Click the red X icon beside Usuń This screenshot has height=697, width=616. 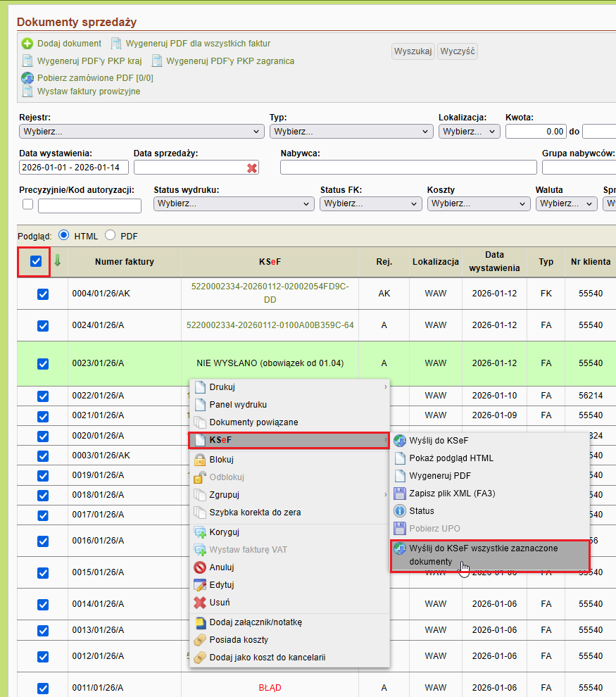pos(200,603)
